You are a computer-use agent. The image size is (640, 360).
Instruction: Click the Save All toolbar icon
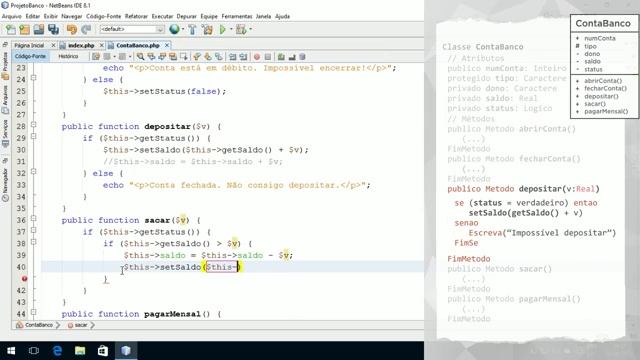click(x=53, y=29)
